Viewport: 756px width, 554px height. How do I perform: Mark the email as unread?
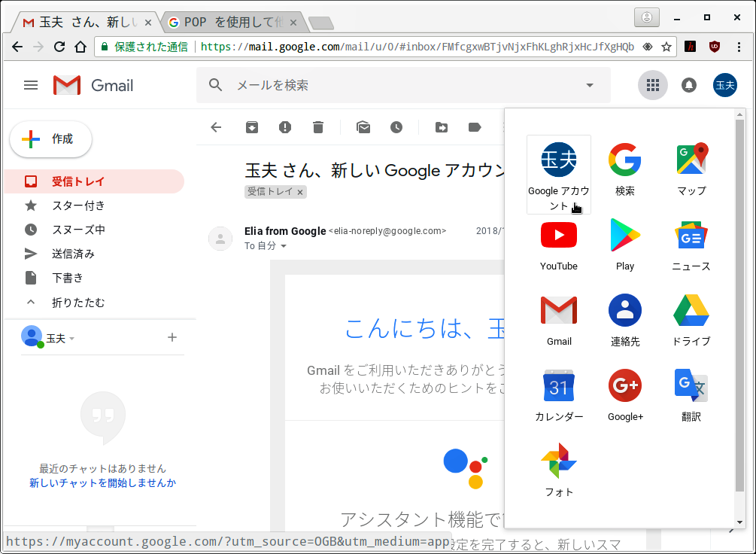pyautogui.click(x=363, y=127)
